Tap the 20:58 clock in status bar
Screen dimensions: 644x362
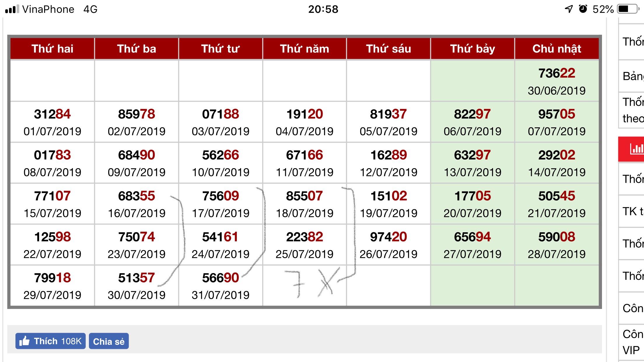point(323,9)
